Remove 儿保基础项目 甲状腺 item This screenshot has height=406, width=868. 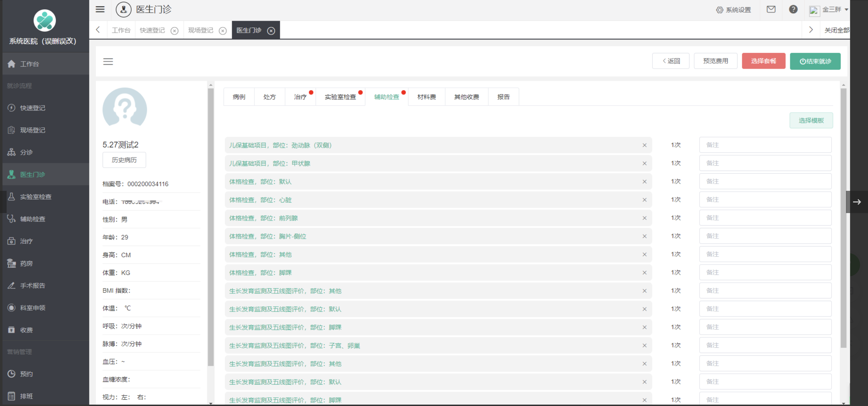click(x=644, y=163)
